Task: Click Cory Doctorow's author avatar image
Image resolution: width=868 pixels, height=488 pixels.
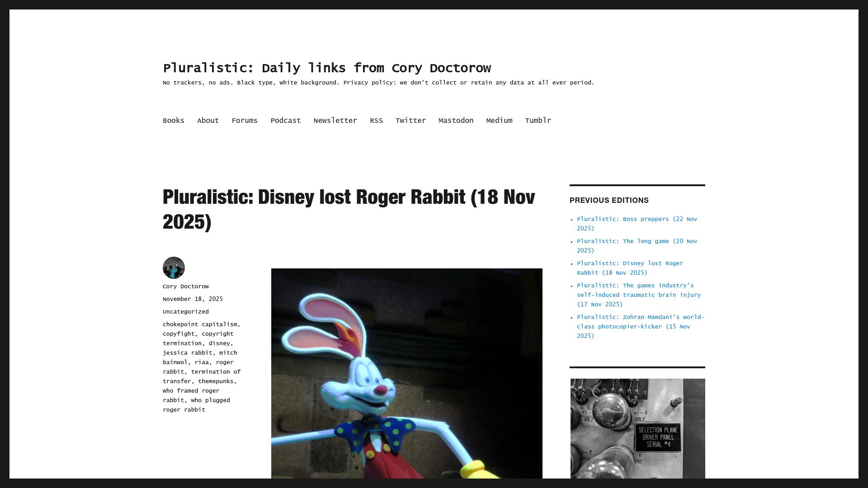Action: 174,267
